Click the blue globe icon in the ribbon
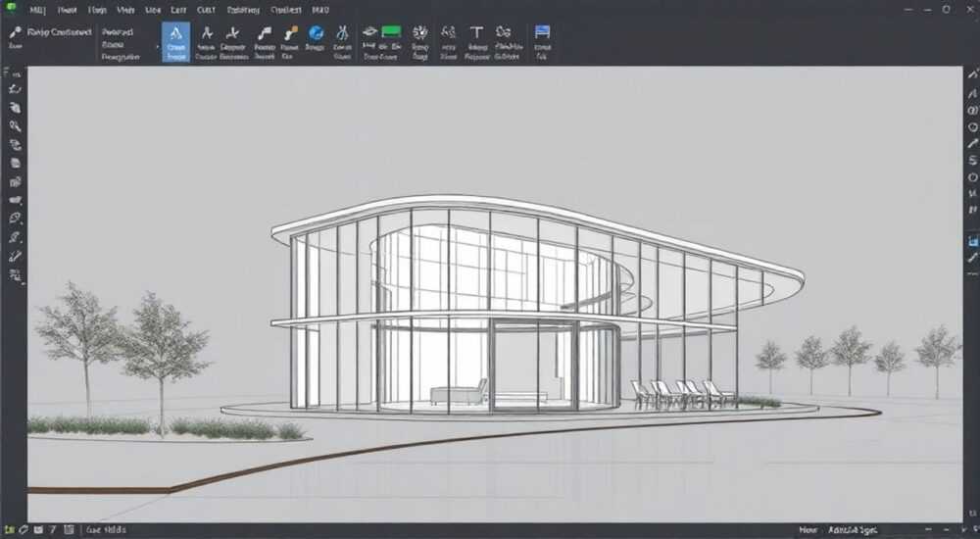This screenshot has width=980, height=539. pyautogui.click(x=317, y=32)
